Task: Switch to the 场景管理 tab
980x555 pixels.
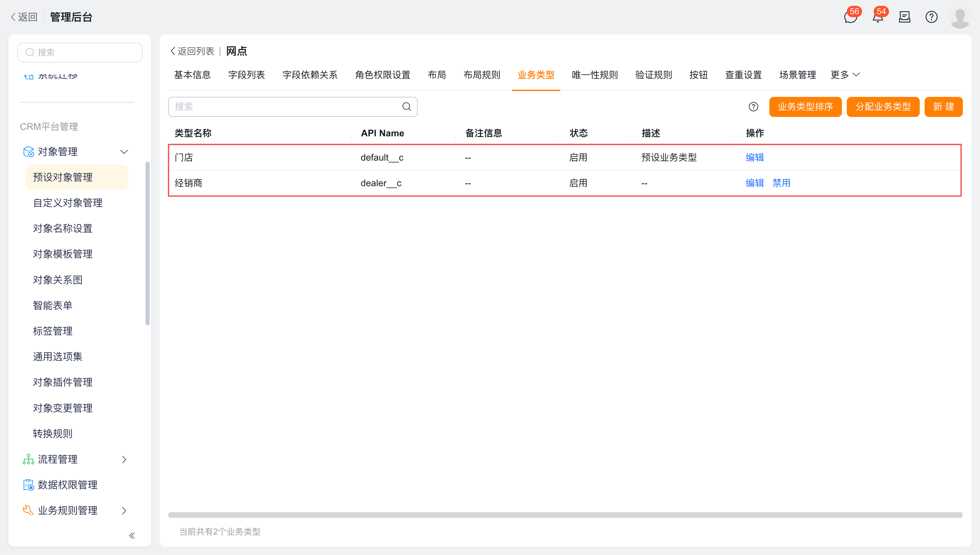Action: [797, 75]
